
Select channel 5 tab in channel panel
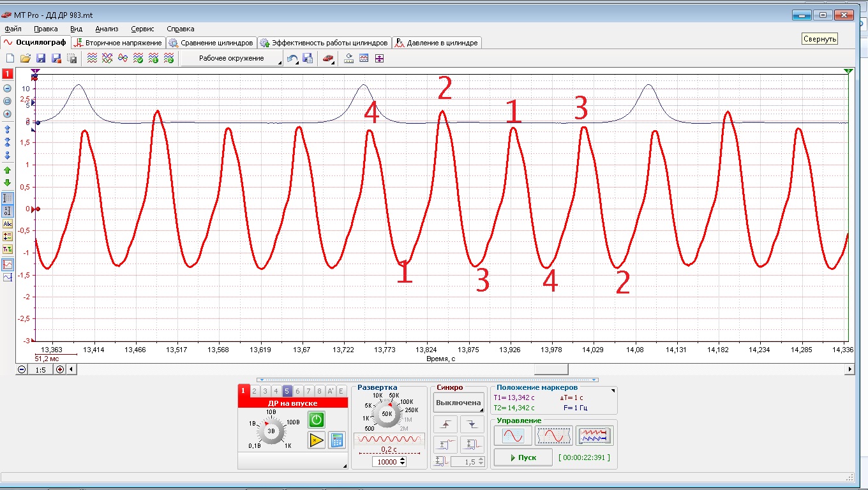[287, 391]
